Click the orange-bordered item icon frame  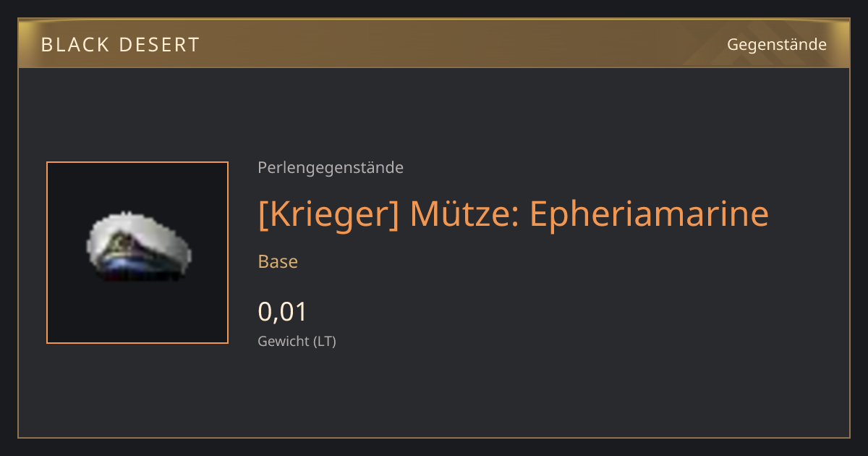[137, 253]
